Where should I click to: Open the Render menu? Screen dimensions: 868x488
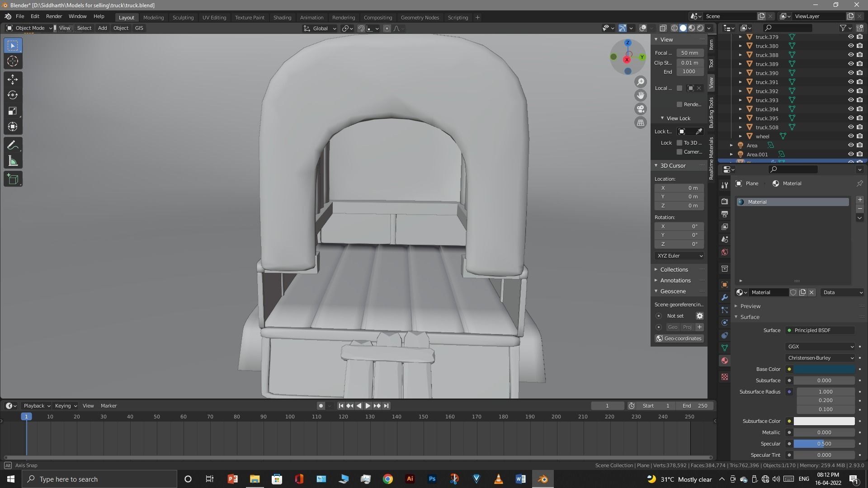[54, 16]
